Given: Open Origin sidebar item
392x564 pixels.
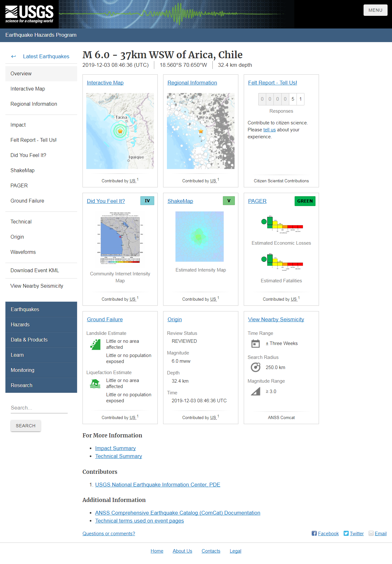Looking at the screenshot, I should click(41, 237).
